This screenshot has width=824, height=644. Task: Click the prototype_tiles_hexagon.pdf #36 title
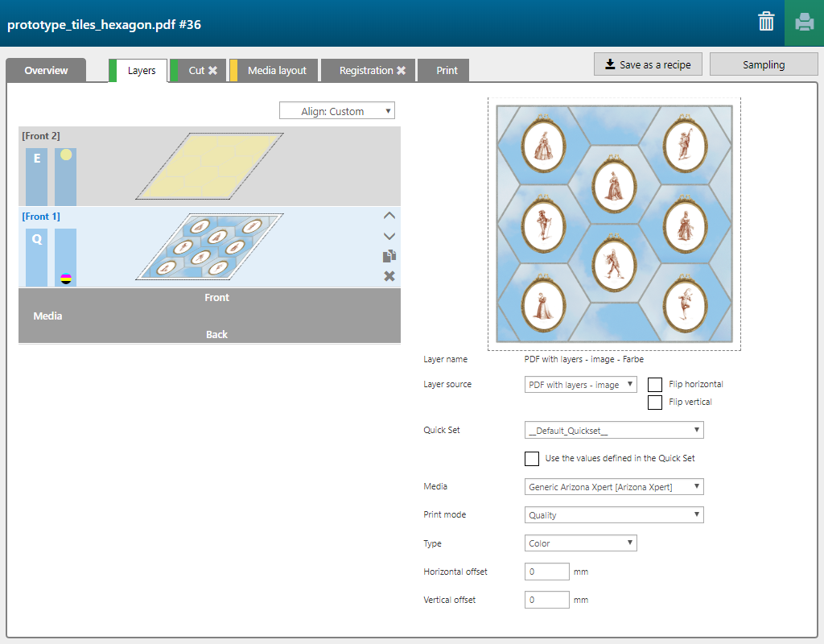[104, 25]
